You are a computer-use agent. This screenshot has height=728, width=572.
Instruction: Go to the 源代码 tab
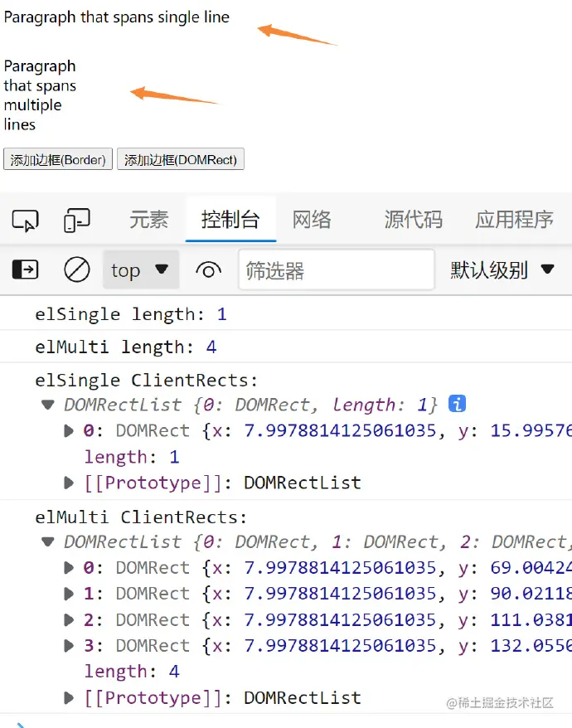413,219
